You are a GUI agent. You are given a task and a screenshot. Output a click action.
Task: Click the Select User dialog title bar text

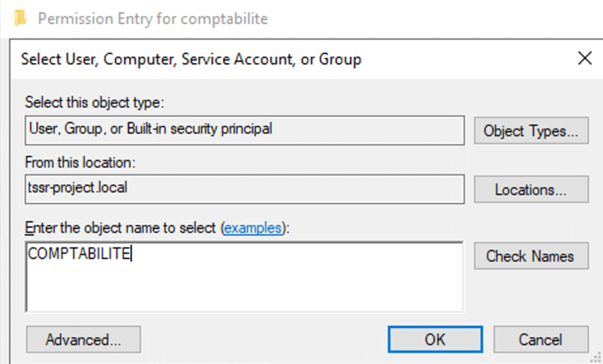coord(191,59)
